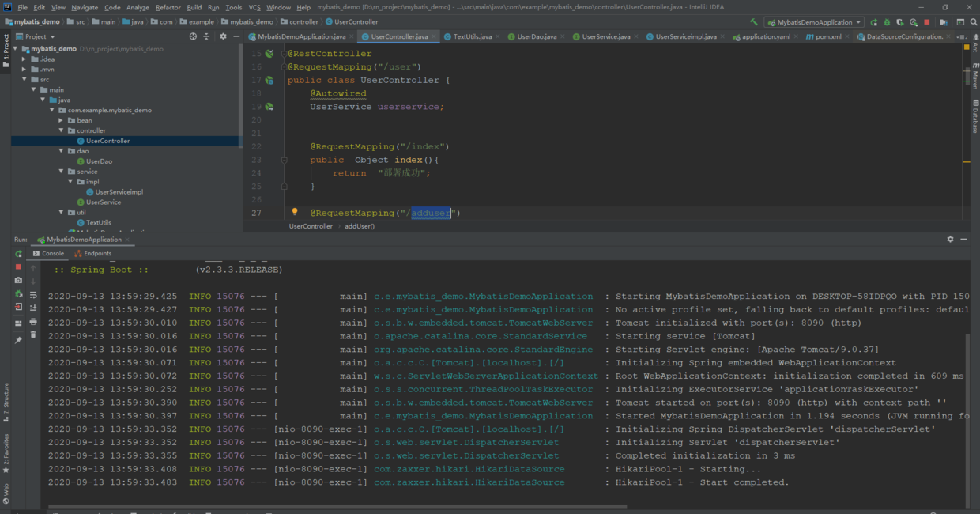
Task: Toggle soft-wrap in the Run console
Action: tap(33, 294)
